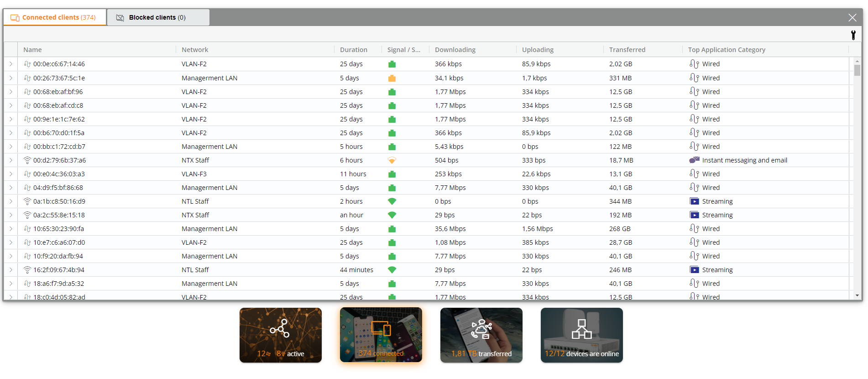This screenshot has width=868, height=379.
Task: Click the green signal icon for 10:65:30:23:90:fa
Action: point(392,229)
